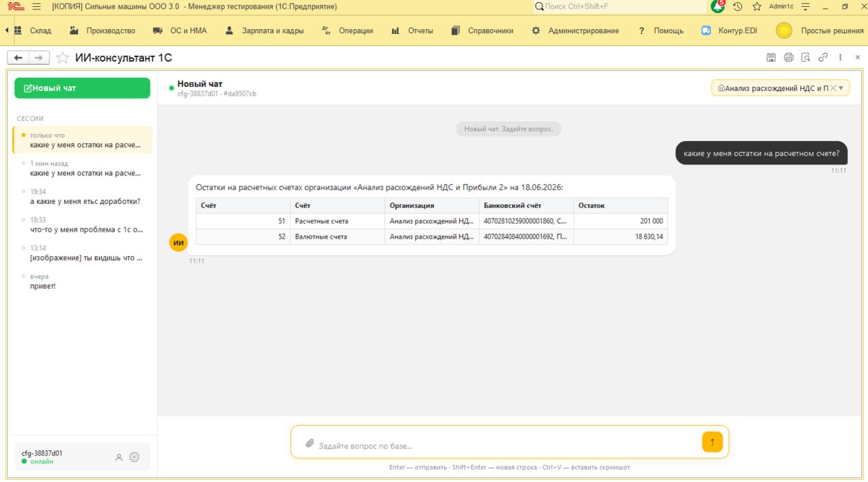
Task: Open session from только что
Action: click(x=82, y=140)
